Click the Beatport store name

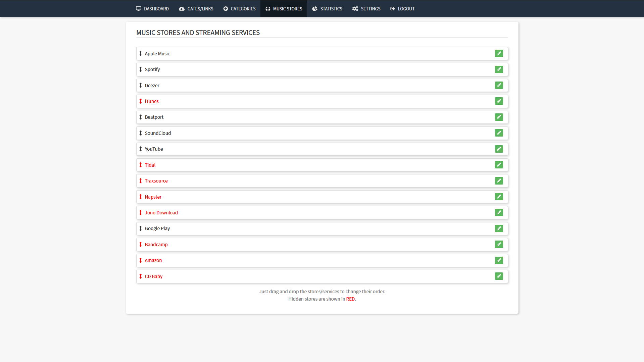(154, 117)
